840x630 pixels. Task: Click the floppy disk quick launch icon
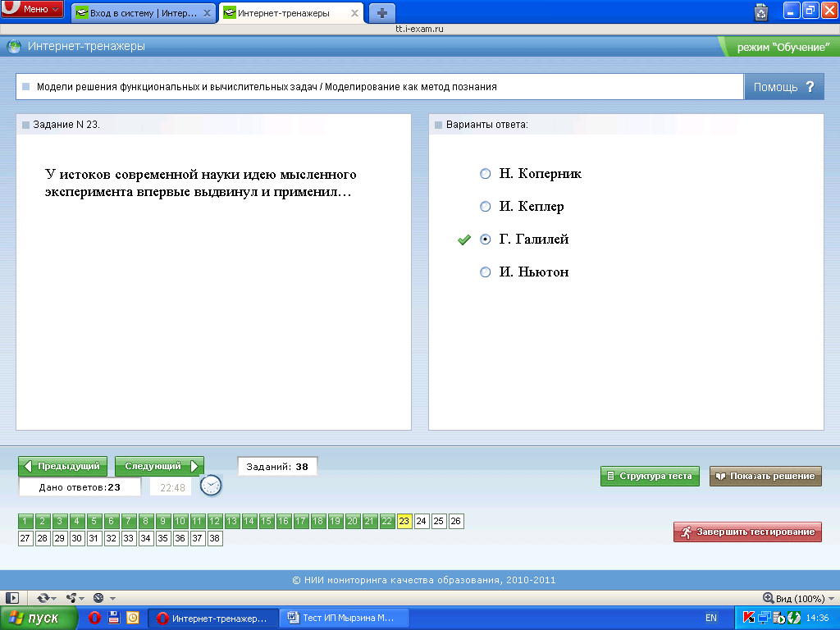pos(113,618)
